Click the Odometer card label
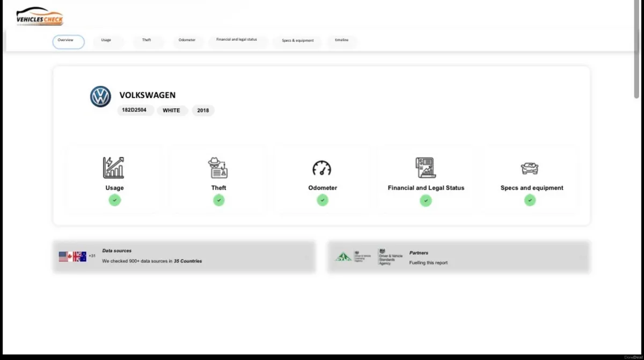The height and width of the screenshot is (360, 644). pos(323,188)
